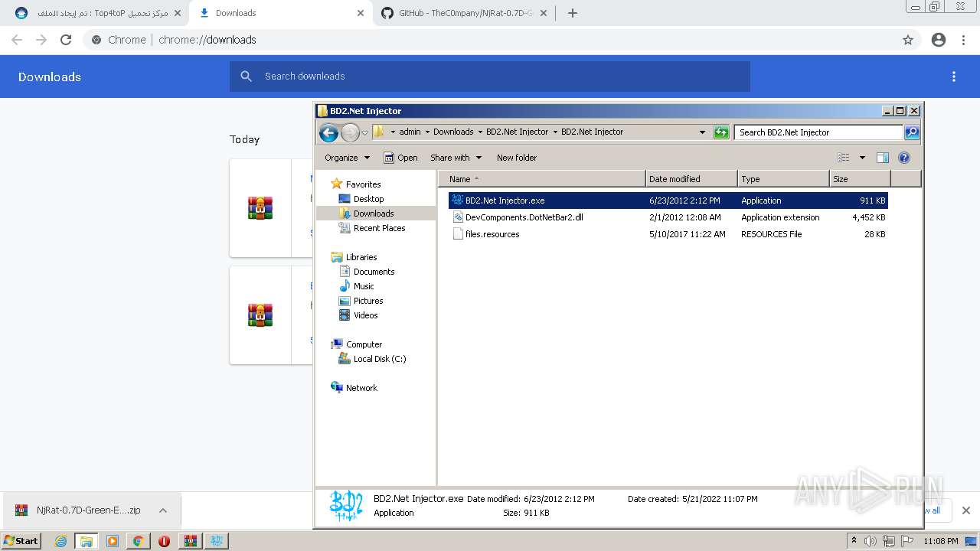The width and height of the screenshot is (980, 551).
Task: Open Chrome three-dot menu
Action: pyautogui.click(x=964, y=40)
